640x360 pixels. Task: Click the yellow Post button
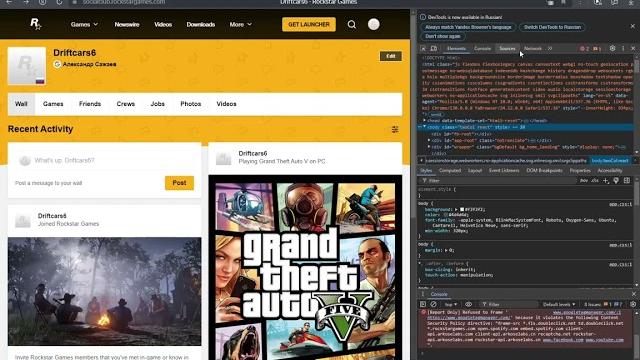(x=179, y=183)
